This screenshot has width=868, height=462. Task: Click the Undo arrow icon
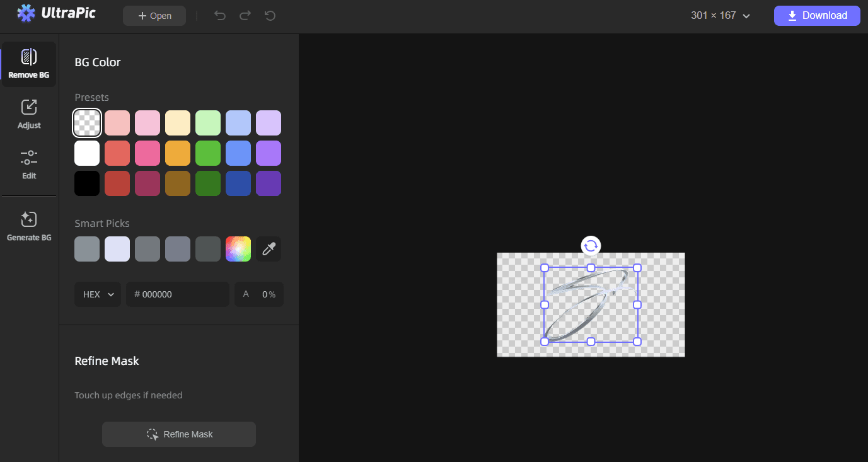coord(219,15)
